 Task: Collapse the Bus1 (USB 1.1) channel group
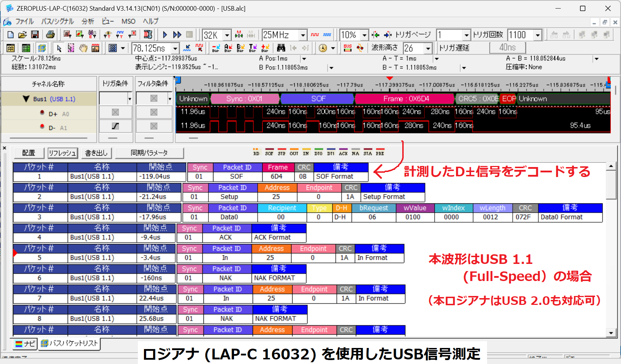pos(26,99)
